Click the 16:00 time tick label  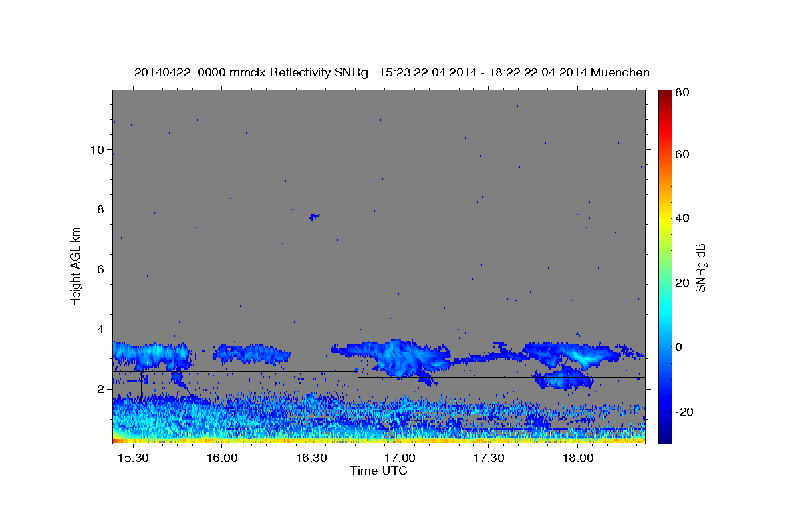coord(222,458)
